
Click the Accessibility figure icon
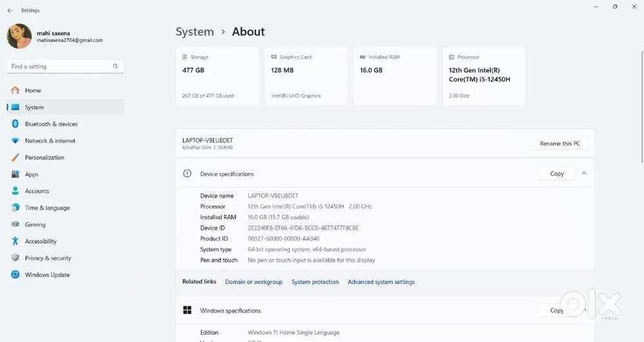[x=15, y=242]
